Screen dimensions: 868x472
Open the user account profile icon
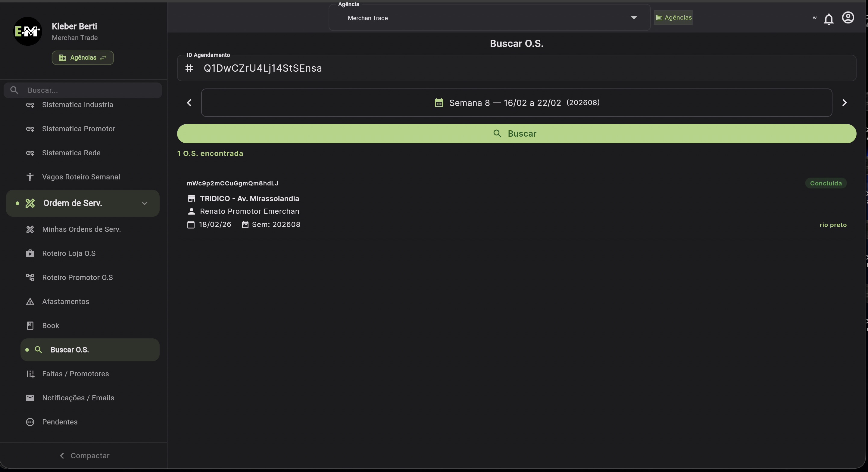848,17
